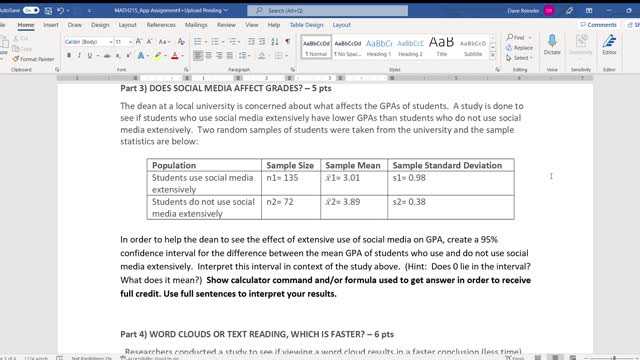Click the Cut command

21,38
